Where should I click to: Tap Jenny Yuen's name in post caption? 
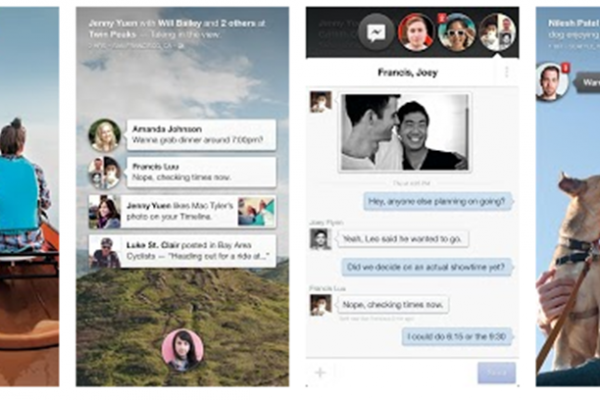[112, 23]
